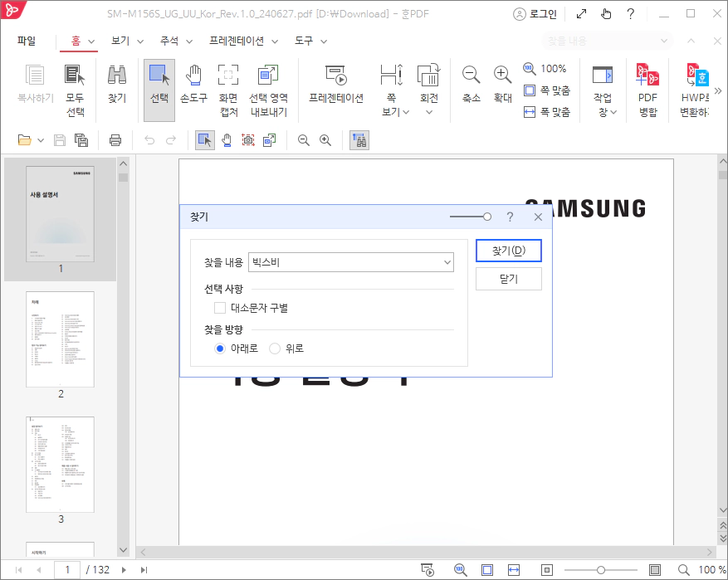
Task: Click the zoom slider in status bar
Action: click(x=601, y=570)
